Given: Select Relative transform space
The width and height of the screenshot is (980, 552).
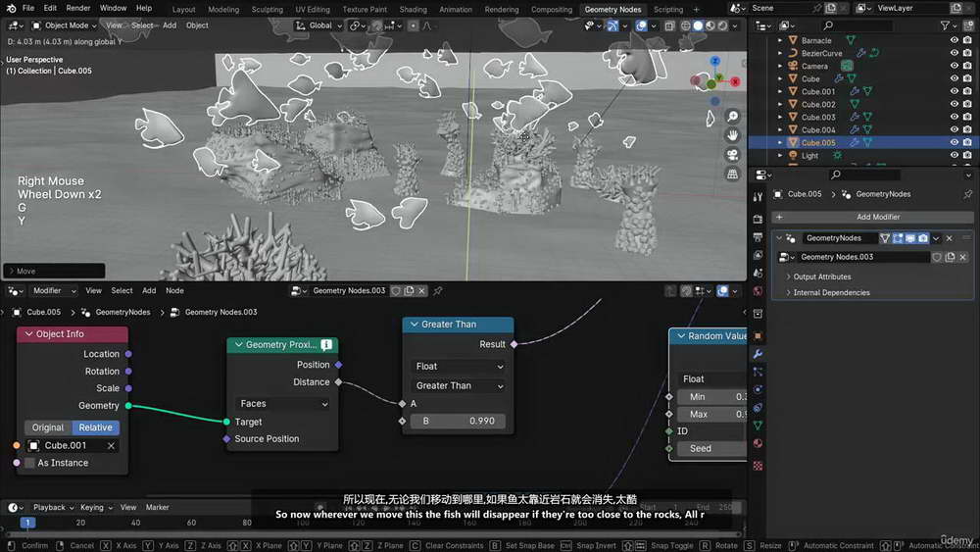Looking at the screenshot, I should tap(96, 427).
